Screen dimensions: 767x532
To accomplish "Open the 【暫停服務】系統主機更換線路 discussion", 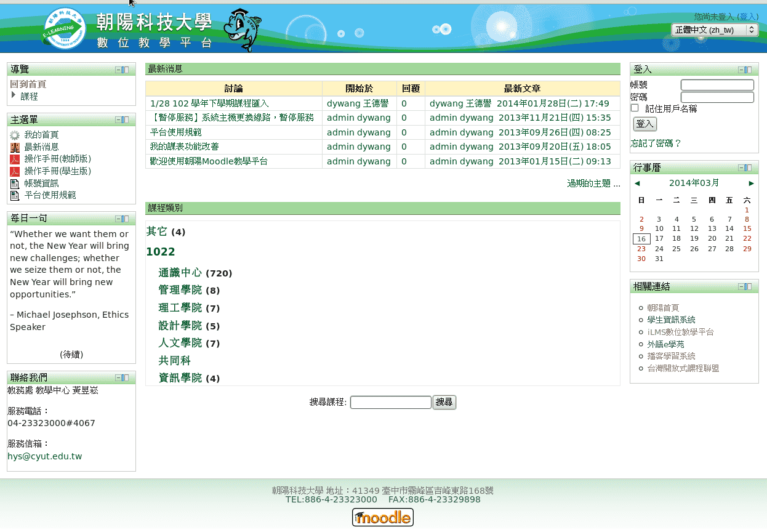I will click(231, 118).
